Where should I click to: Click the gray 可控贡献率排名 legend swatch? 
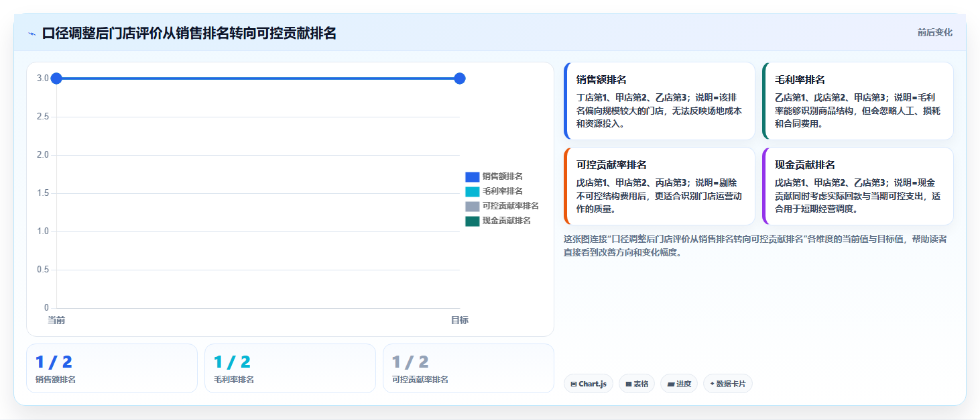coord(473,206)
